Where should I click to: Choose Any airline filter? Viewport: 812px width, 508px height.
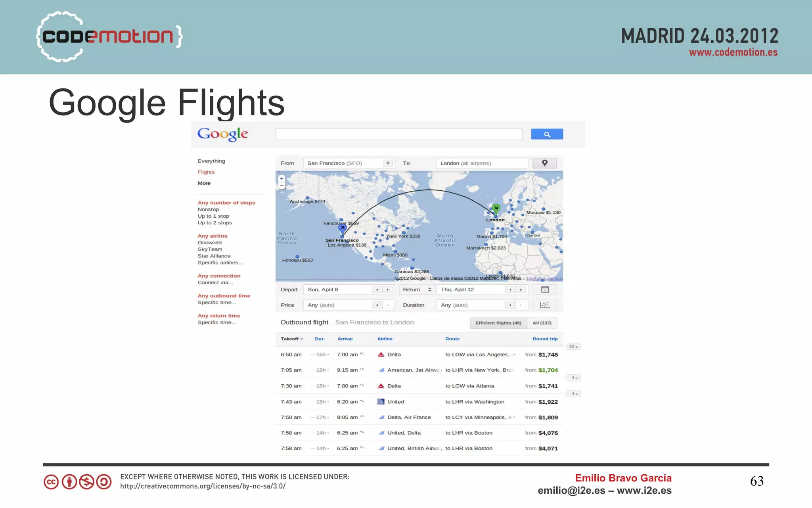tap(213, 236)
